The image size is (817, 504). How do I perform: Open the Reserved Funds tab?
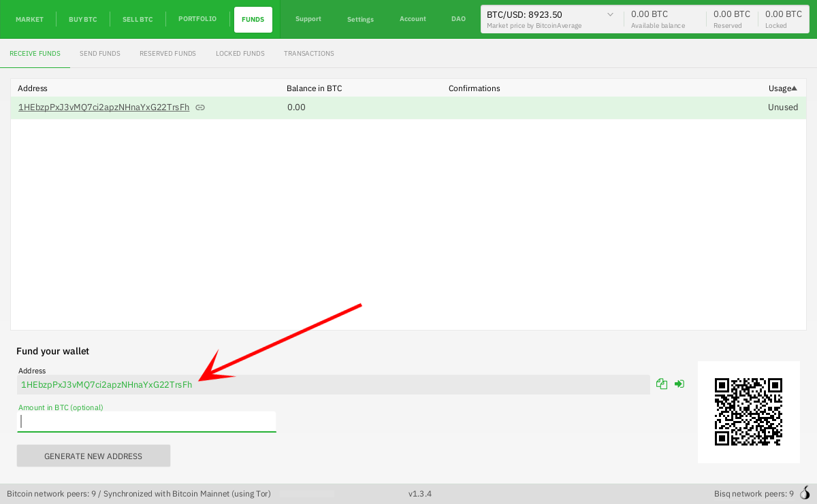tap(167, 54)
